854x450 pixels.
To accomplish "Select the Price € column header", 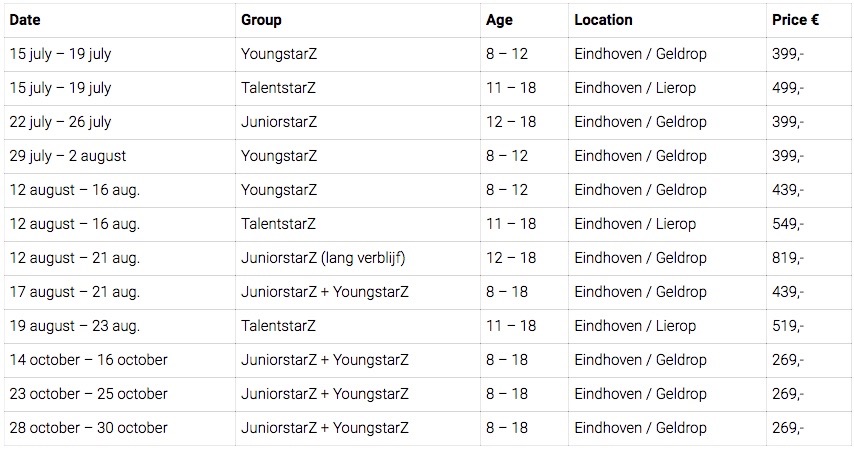I will (x=796, y=20).
